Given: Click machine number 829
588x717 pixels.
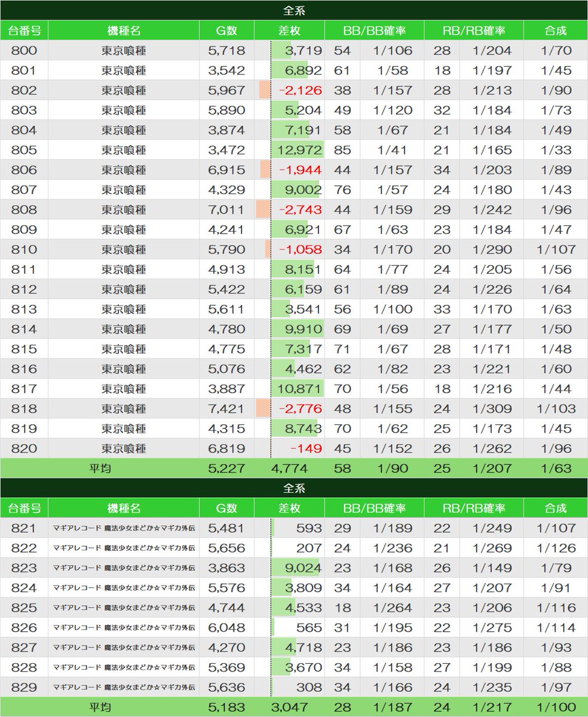Looking at the screenshot, I should pos(24,688).
